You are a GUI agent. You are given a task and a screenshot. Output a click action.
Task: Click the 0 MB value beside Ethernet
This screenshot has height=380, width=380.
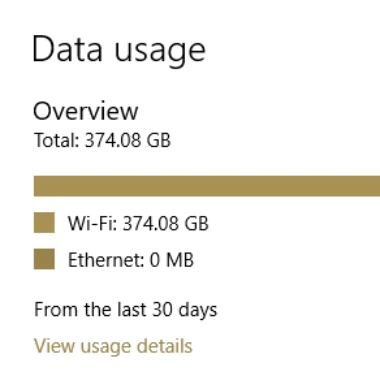coord(172,259)
